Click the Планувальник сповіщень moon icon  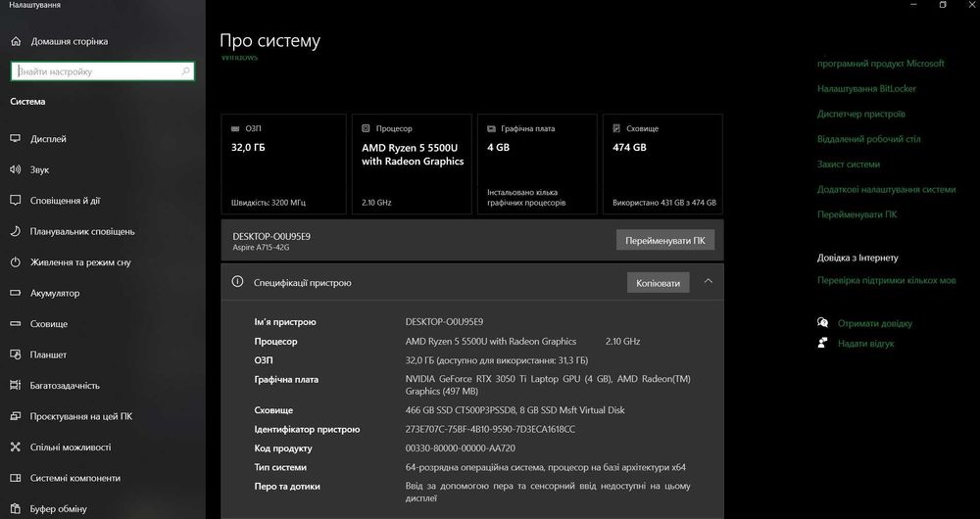[16, 231]
